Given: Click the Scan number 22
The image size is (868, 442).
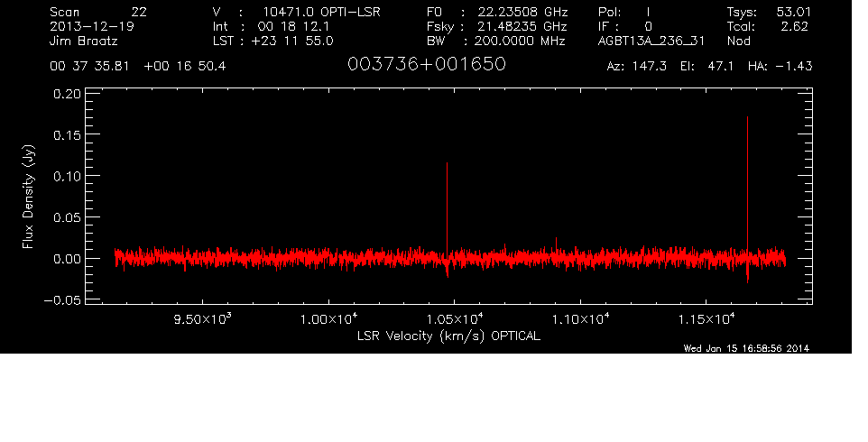Looking at the screenshot, I should click(139, 12).
